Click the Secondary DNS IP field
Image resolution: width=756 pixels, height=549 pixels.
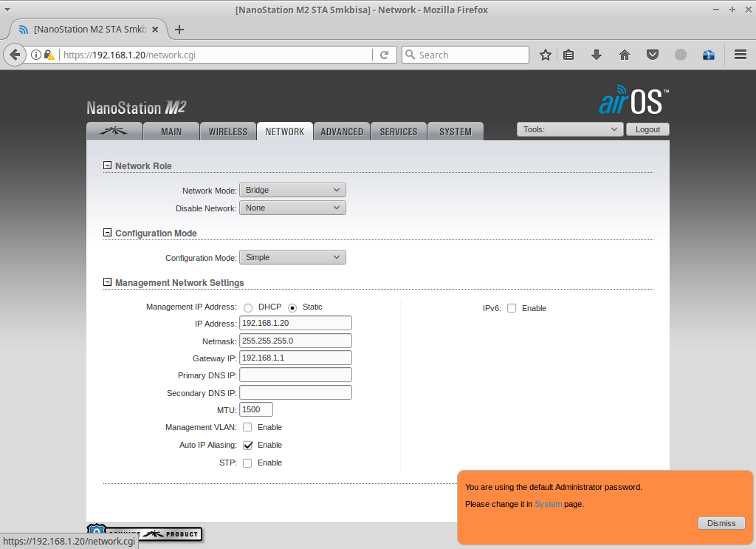[295, 392]
